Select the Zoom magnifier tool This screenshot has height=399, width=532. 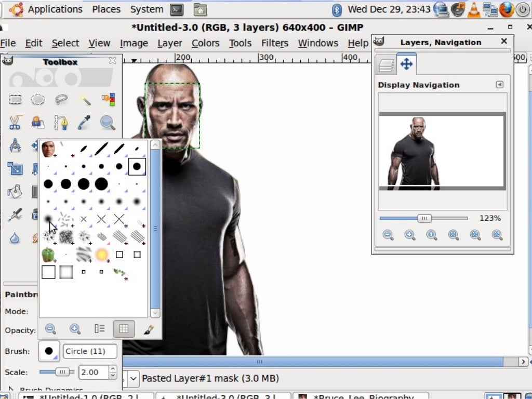point(108,123)
